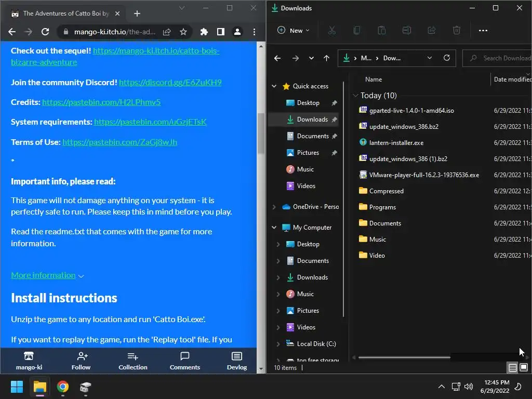This screenshot has width=532, height=399.
Task: Reload the itch.io page
Action: (45, 32)
